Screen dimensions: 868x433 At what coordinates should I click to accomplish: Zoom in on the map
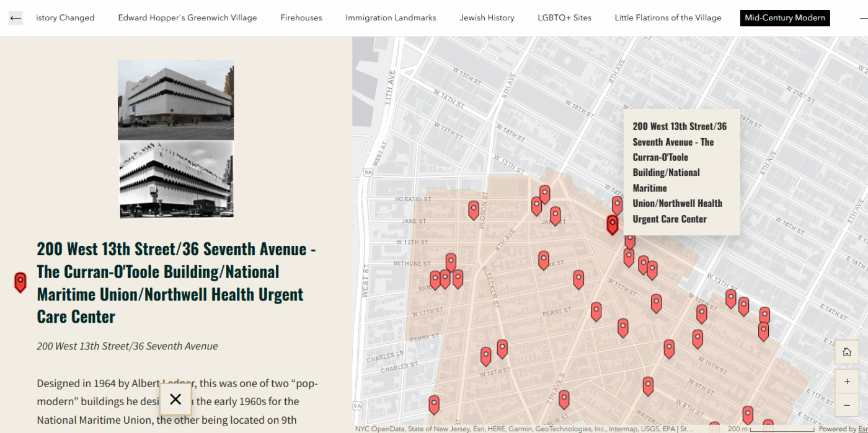pos(847,381)
